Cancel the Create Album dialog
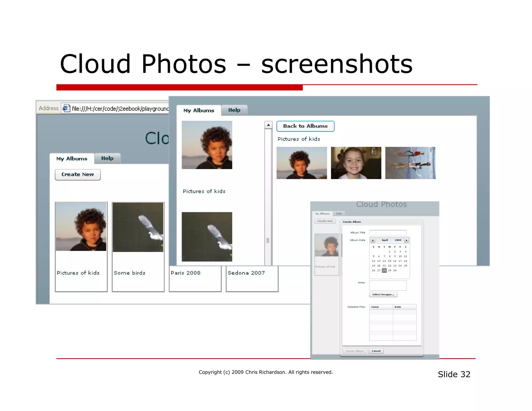The width and height of the screenshot is (532, 411). point(376,351)
